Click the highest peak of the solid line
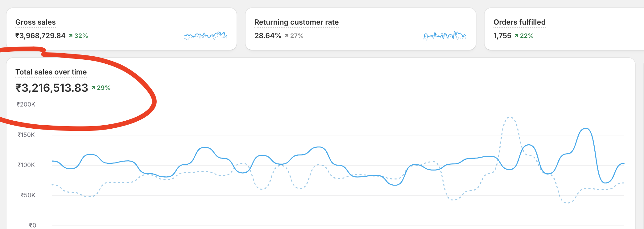Viewport: 644px width, 229px height. tap(585, 128)
